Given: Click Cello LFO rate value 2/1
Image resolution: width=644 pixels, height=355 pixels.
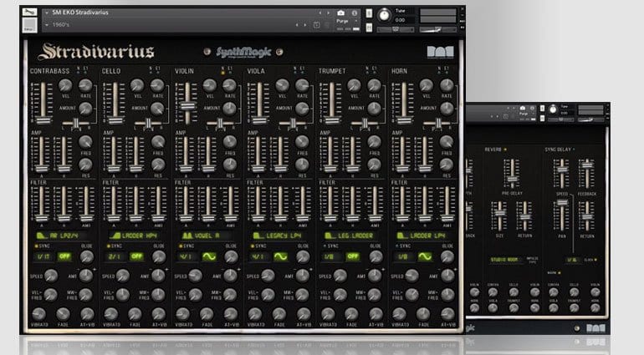Looking at the screenshot, I should [115, 256].
